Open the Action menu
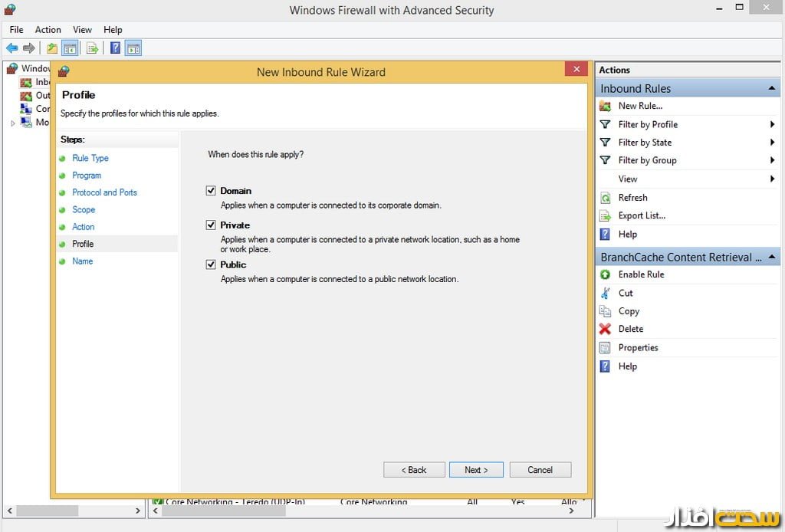Viewport: 785px width, 532px height. click(x=48, y=30)
